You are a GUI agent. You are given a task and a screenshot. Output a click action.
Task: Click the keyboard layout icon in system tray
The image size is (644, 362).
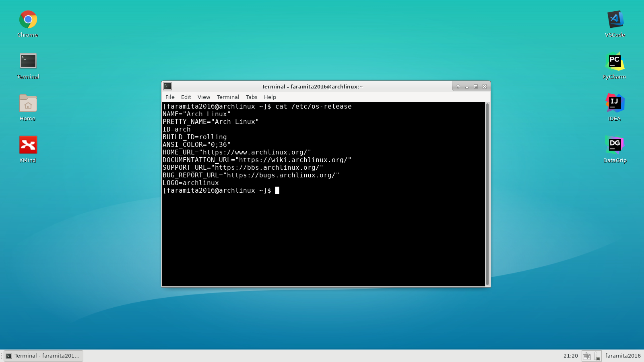[x=587, y=356]
